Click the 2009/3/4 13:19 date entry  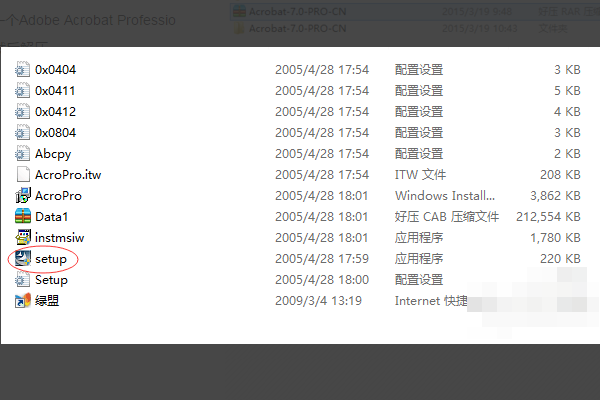318,301
